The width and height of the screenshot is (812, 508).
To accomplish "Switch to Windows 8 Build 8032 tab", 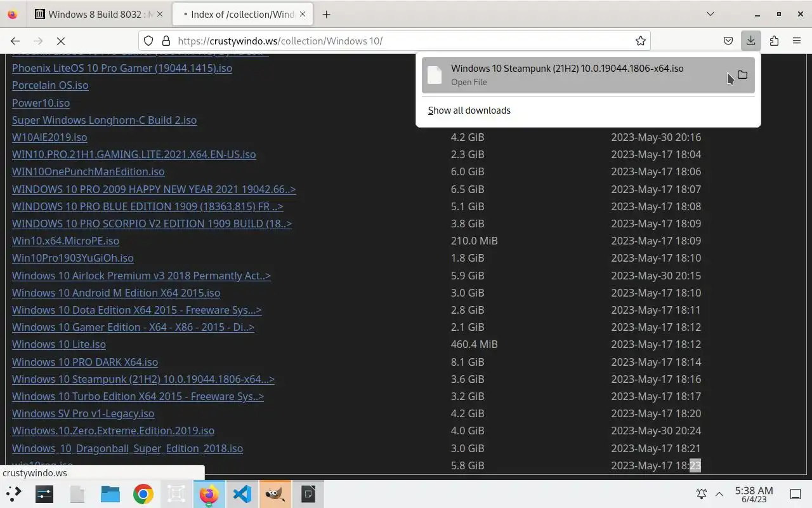I will (98, 14).
